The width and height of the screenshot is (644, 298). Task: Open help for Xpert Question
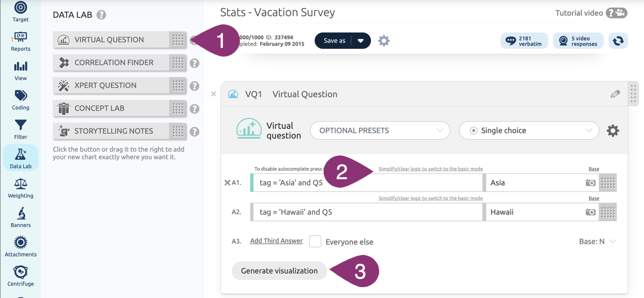click(x=194, y=86)
